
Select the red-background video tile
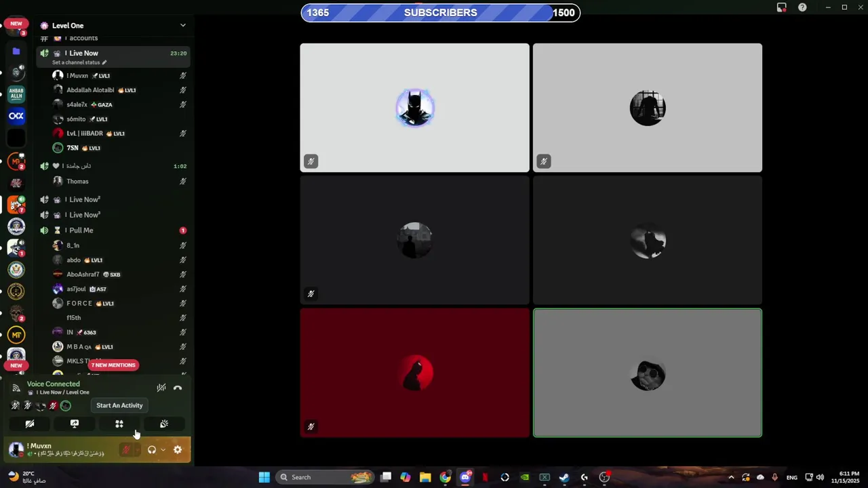(x=415, y=373)
